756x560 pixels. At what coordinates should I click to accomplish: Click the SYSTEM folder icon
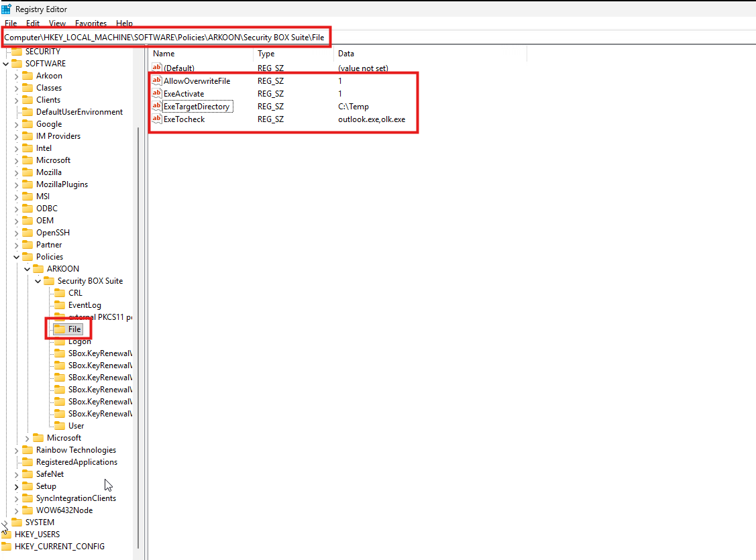[17, 522]
